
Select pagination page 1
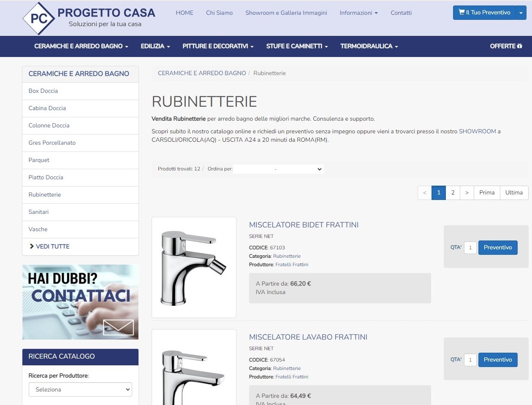[x=439, y=193]
